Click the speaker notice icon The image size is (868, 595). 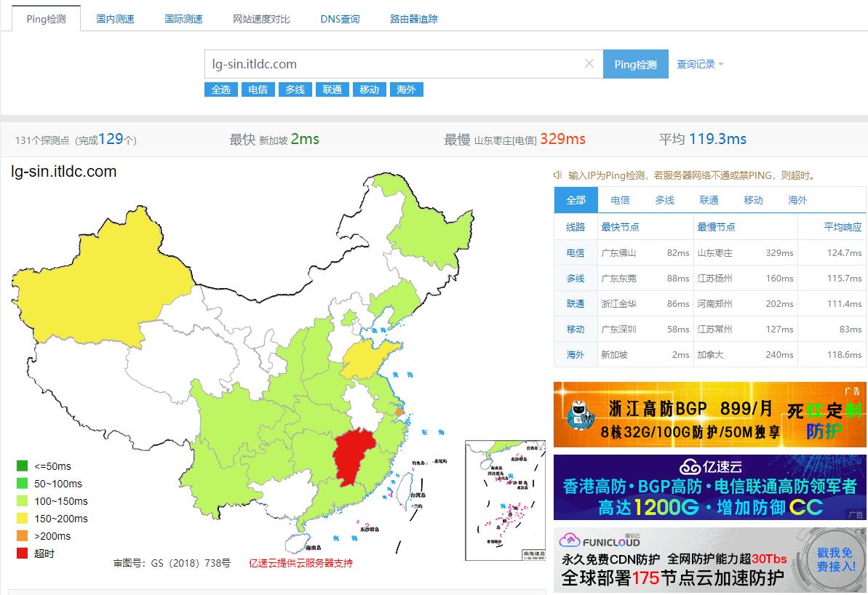pos(557,175)
